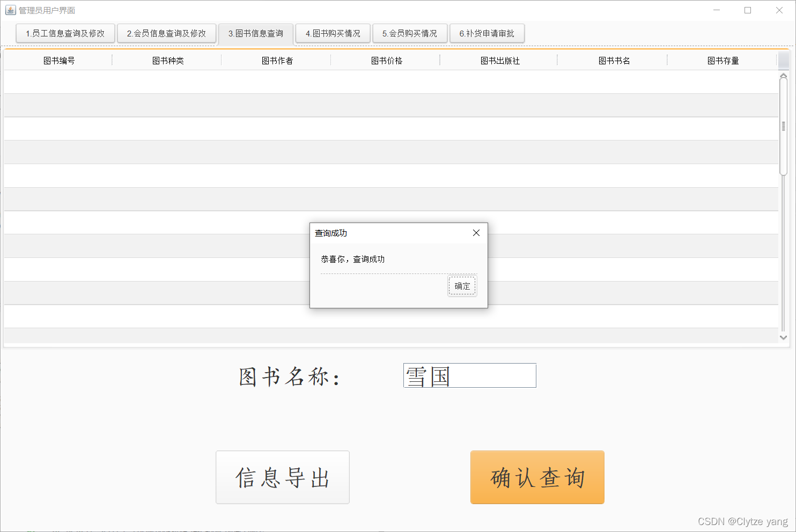The image size is (796, 532).
Task: Open the 4.图书购买情况 tab
Action: 333,33
